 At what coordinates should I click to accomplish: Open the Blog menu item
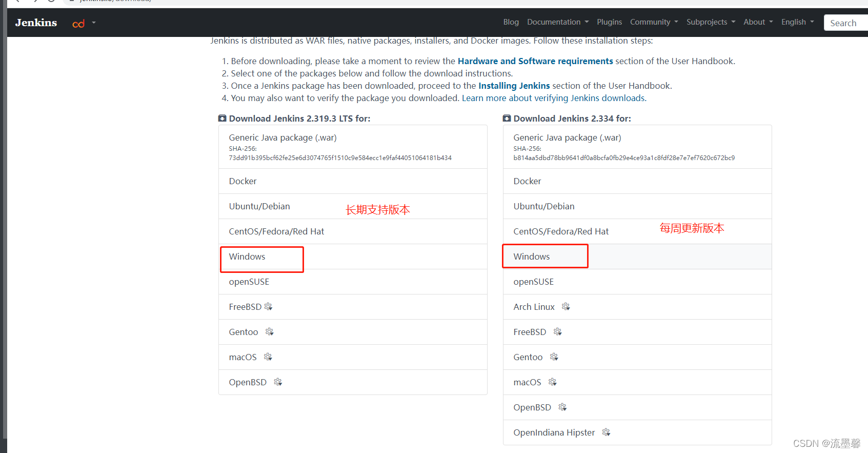[511, 22]
